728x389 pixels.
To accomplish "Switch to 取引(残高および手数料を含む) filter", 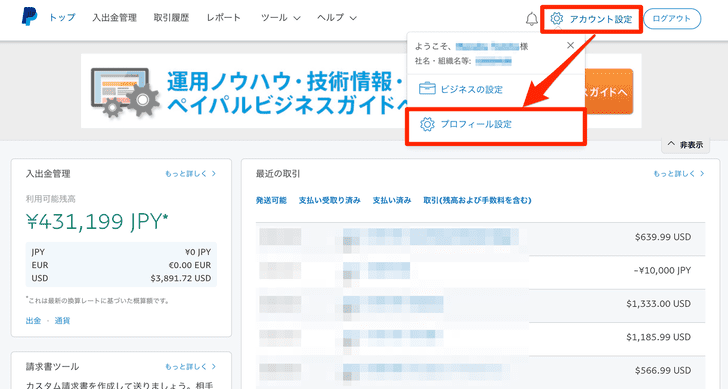I will (x=477, y=201).
